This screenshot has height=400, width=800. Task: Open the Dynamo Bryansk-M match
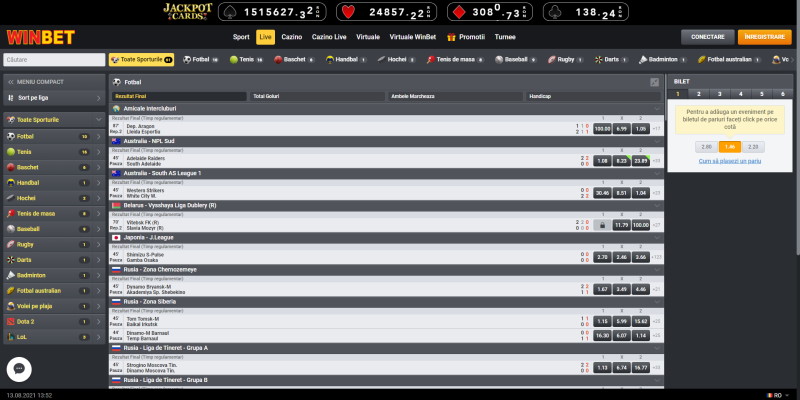[x=156, y=289]
